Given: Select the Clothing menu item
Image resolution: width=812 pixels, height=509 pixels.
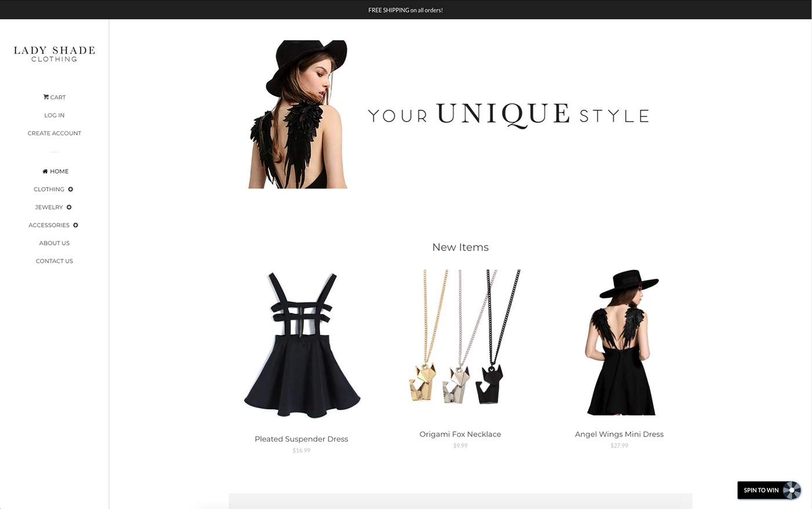Looking at the screenshot, I should 49,189.
